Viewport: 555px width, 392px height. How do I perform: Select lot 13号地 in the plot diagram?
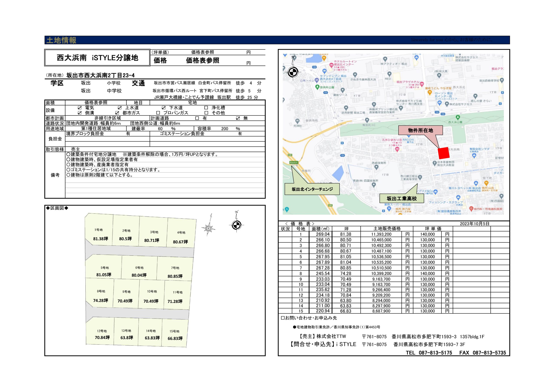pos(126,331)
